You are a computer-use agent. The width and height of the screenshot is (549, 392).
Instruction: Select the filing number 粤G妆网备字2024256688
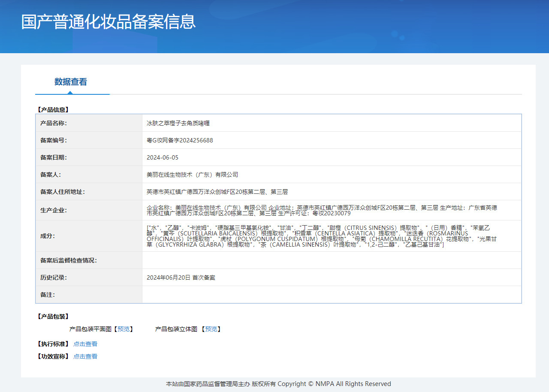coord(180,140)
